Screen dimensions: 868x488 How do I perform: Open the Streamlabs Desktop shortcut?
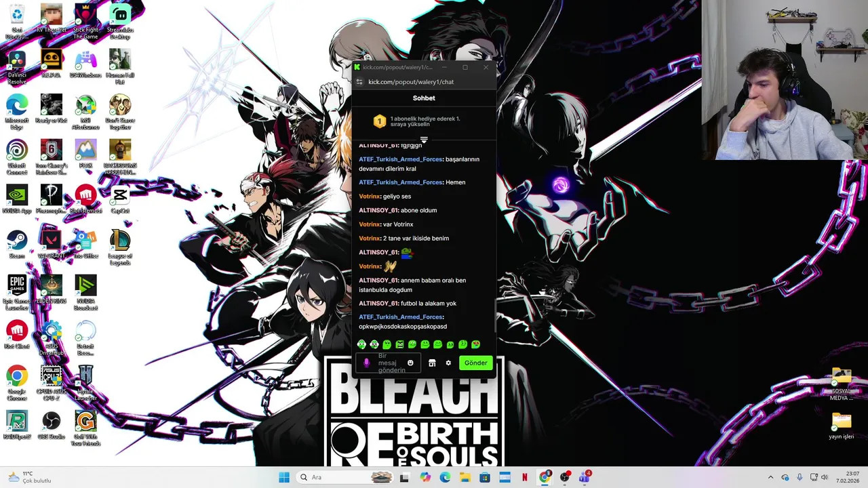point(120,22)
